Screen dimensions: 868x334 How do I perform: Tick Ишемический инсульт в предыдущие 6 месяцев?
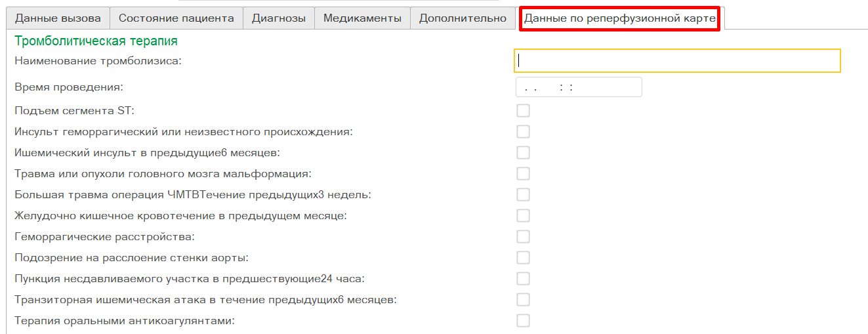pyautogui.click(x=523, y=152)
